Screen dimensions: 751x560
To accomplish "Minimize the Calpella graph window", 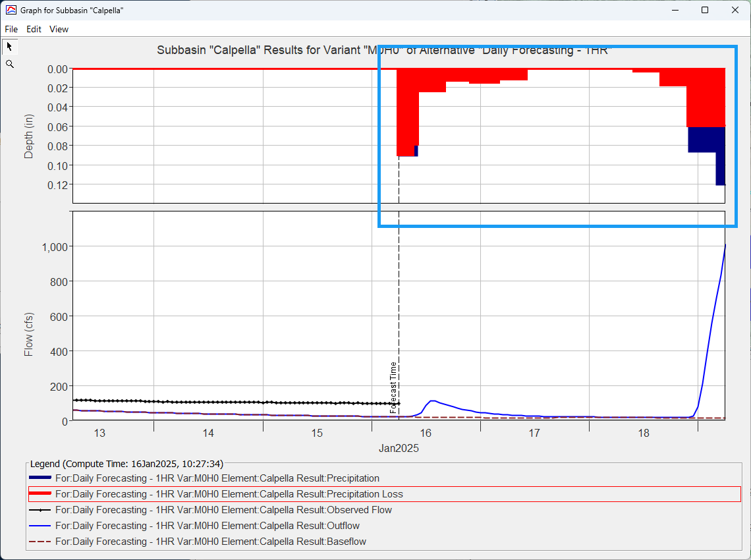I will coord(674,11).
